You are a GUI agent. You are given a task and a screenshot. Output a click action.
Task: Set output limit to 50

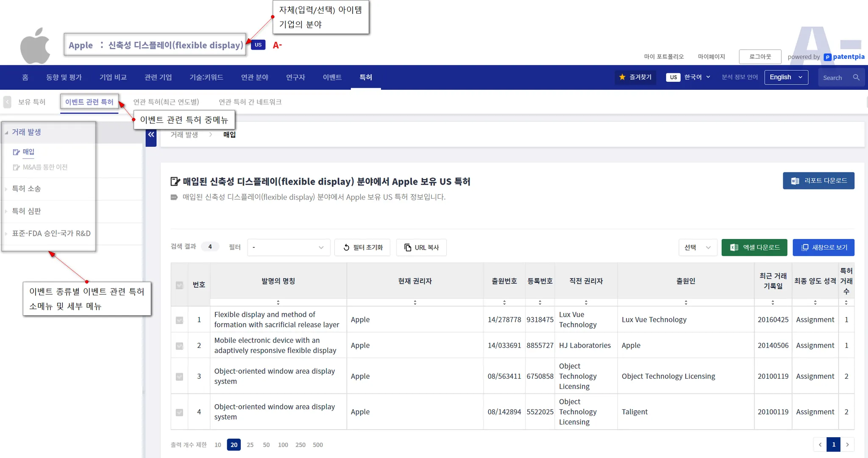coord(266,445)
